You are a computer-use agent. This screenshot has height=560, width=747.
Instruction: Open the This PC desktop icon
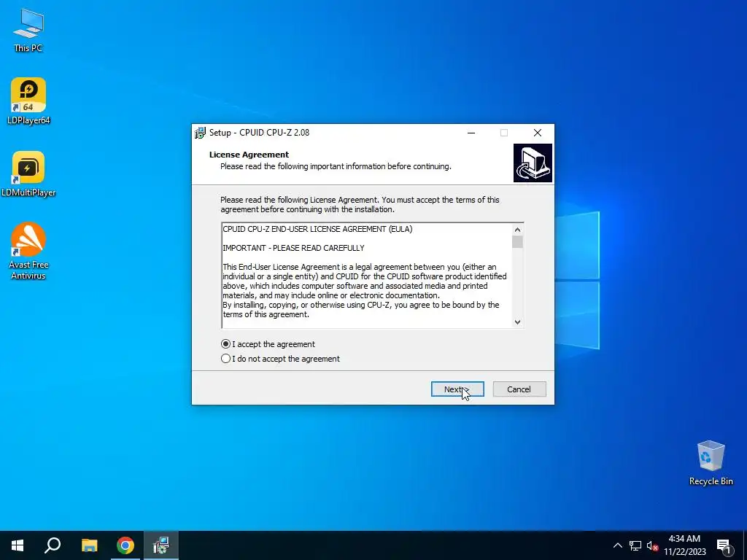point(28,29)
